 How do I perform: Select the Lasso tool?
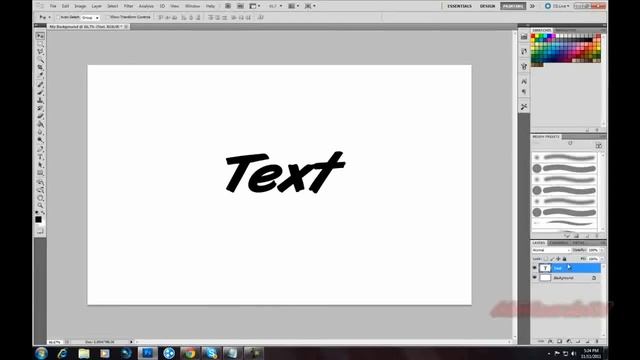click(40, 51)
